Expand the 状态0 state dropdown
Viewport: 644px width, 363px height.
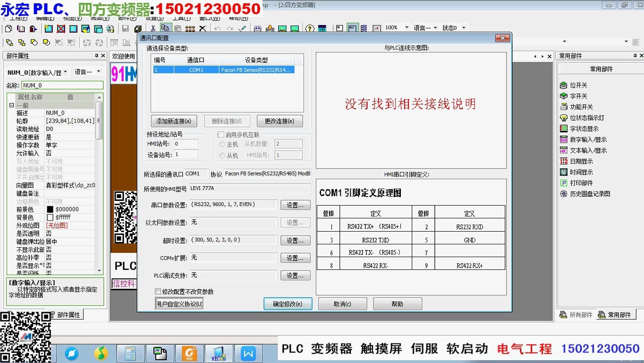pyautogui.click(x=464, y=27)
